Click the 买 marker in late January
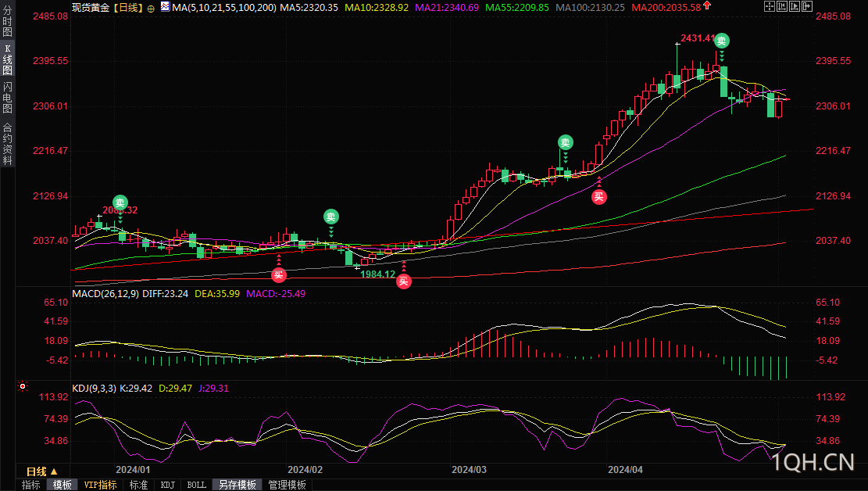The width and height of the screenshot is (868, 491). click(x=278, y=275)
